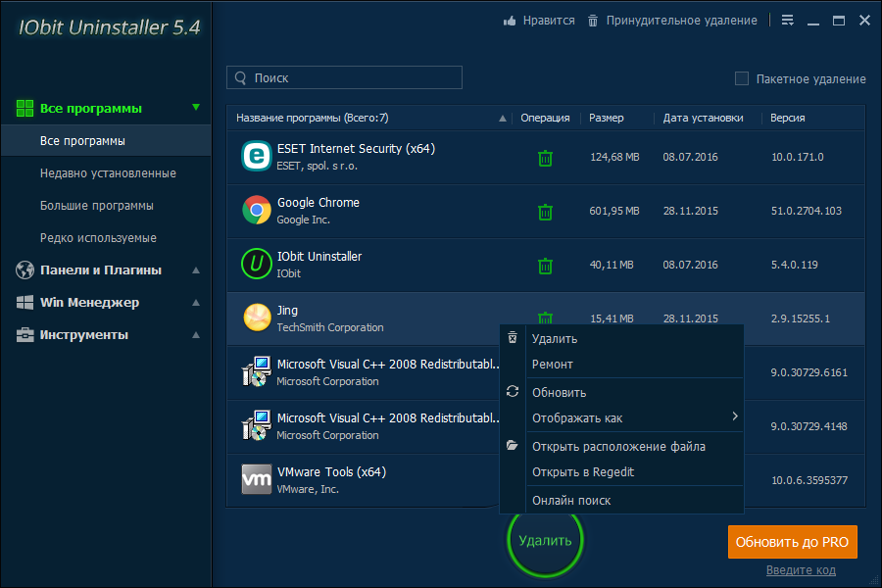Follow the Введите код link

pyautogui.click(x=801, y=570)
